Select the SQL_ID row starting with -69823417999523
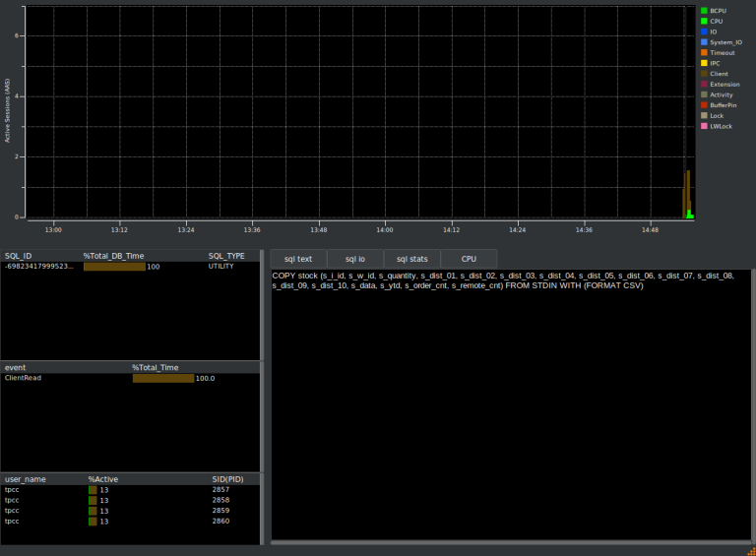 (39, 267)
